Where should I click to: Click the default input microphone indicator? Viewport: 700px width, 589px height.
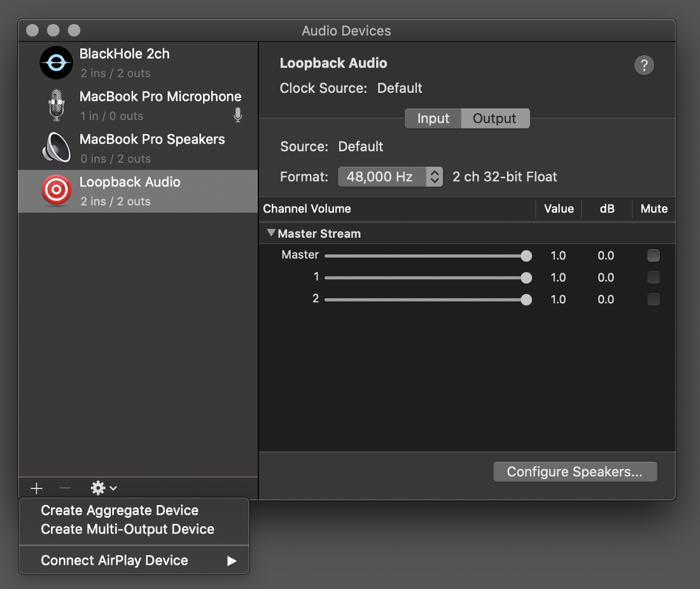[238, 115]
